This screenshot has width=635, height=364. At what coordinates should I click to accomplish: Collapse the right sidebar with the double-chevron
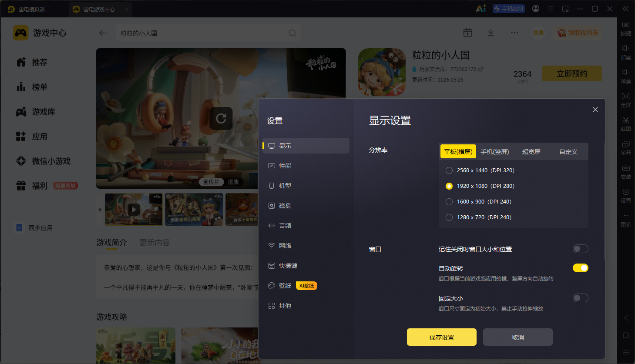point(625,9)
